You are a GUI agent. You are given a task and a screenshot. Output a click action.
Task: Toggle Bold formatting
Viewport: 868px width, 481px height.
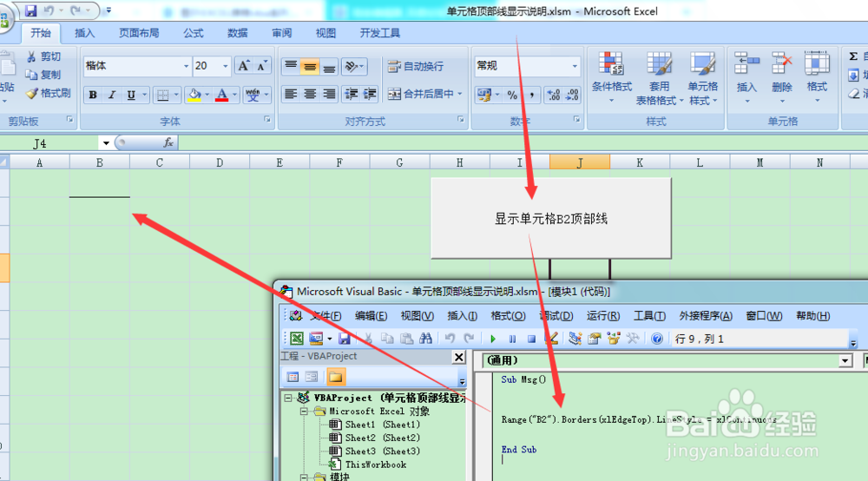(93, 95)
